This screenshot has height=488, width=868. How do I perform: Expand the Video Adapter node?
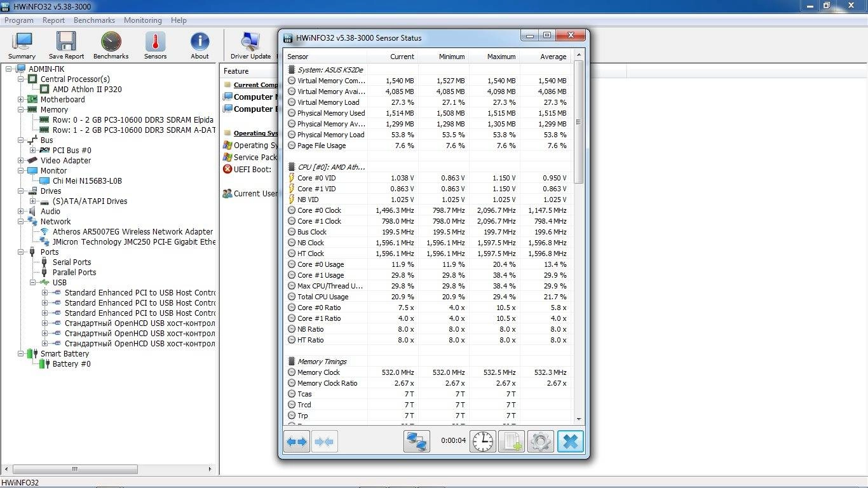click(x=21, y=160)
